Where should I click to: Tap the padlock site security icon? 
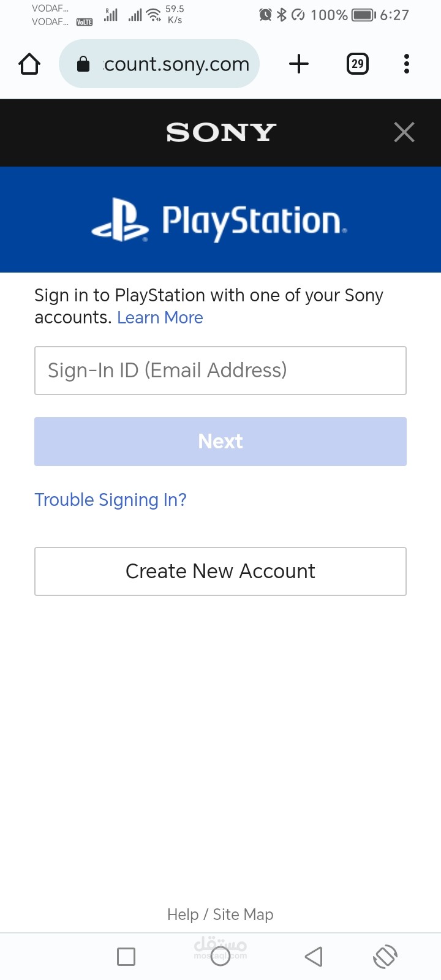pos(83,64)
